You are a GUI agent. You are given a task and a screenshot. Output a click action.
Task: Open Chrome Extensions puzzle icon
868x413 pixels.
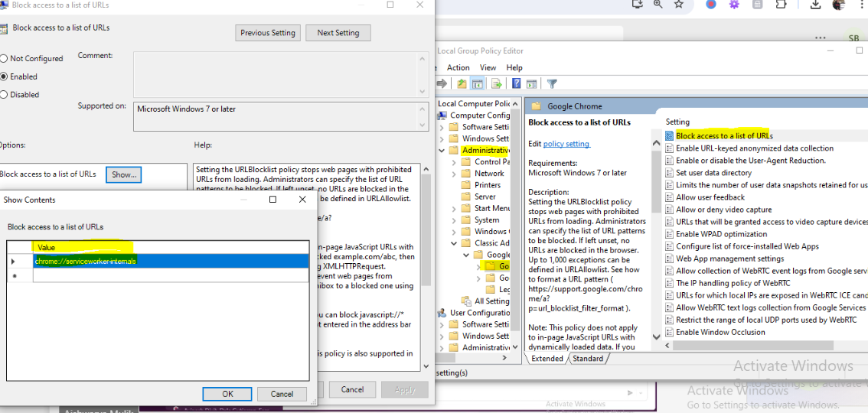pyautogui.click(x=781, y=5)
